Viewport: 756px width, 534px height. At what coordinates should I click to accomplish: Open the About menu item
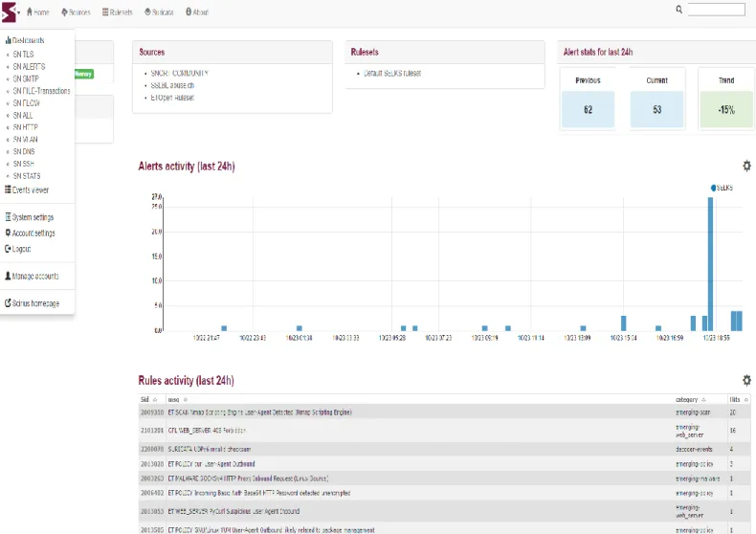[197, 12]
